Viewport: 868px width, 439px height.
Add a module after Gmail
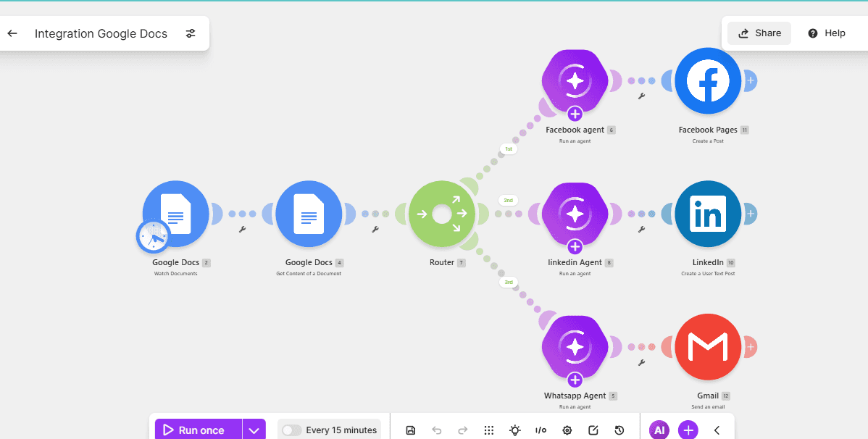tap(751, 347)
